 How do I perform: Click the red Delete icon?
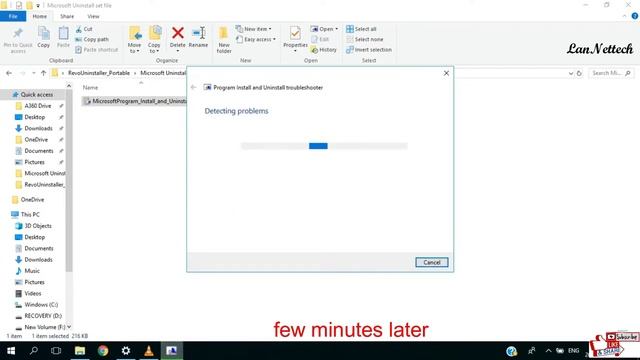tap(178, 33)
